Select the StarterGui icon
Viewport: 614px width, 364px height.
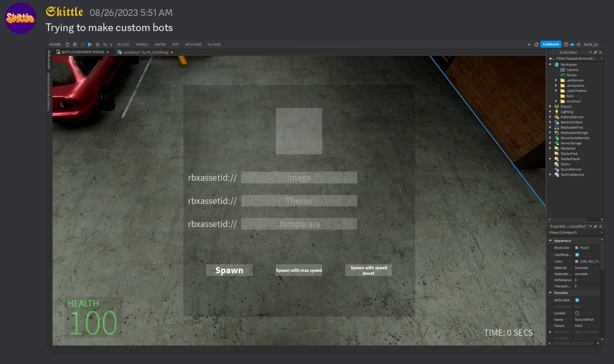click(557, 148)
